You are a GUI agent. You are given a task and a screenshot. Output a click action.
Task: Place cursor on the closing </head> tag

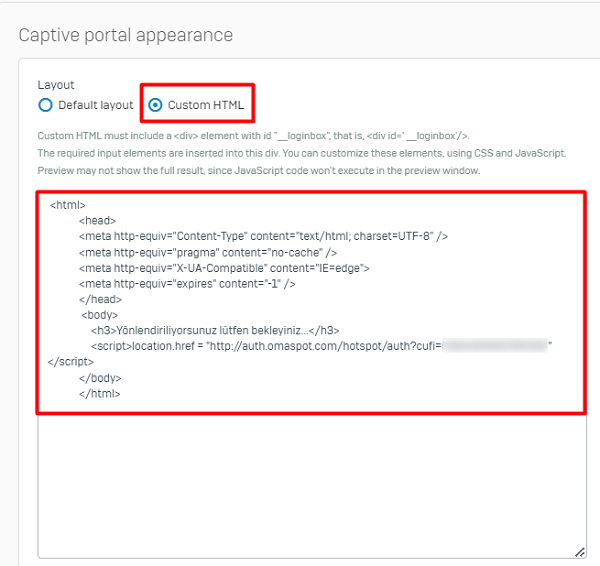[x=100, y=299]
